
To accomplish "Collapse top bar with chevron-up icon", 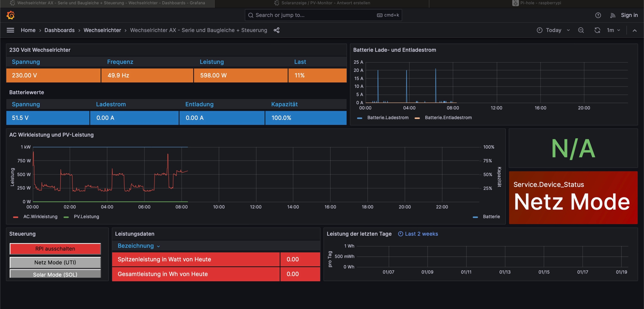I will pyautogui.click(x=634, y=30).
